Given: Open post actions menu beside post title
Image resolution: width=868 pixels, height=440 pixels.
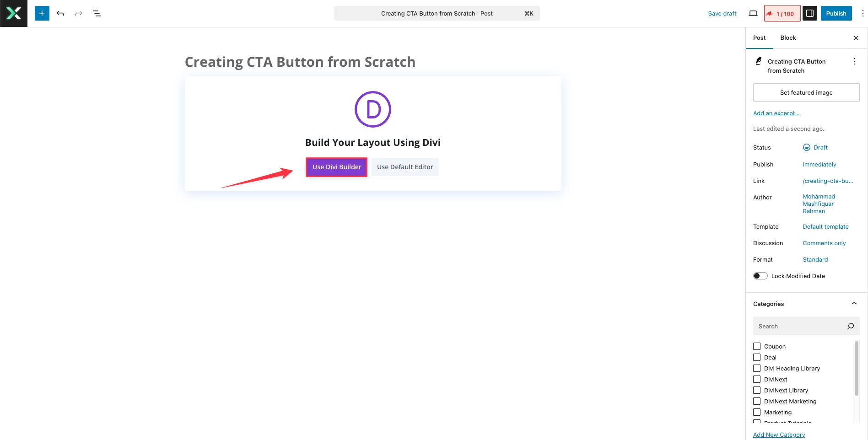Looking at the screenshot, I should coord(854,61).
